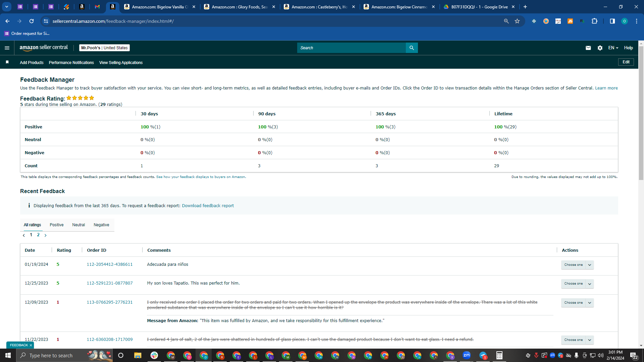Open order 113-0766295-2776231

coord(110,302)
